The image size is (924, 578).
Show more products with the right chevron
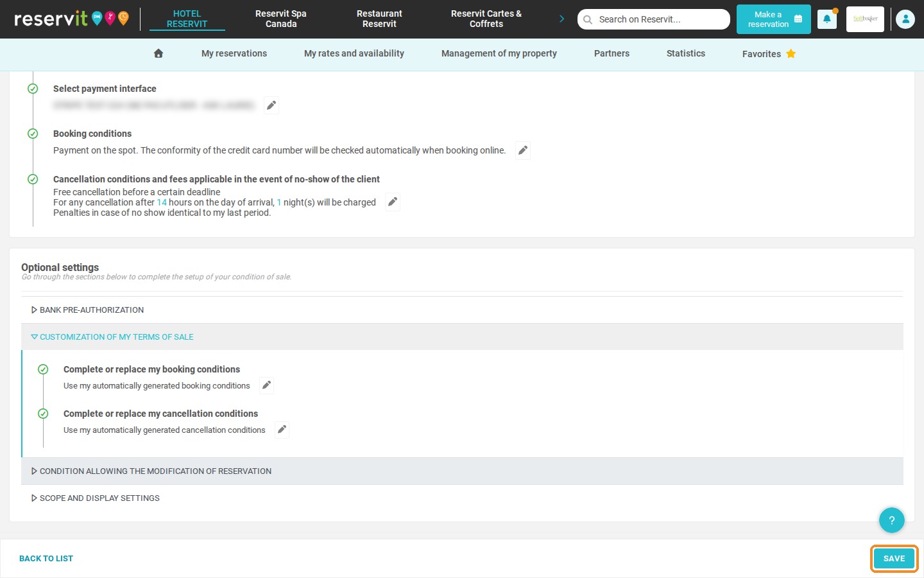click(x=561, y=19)
